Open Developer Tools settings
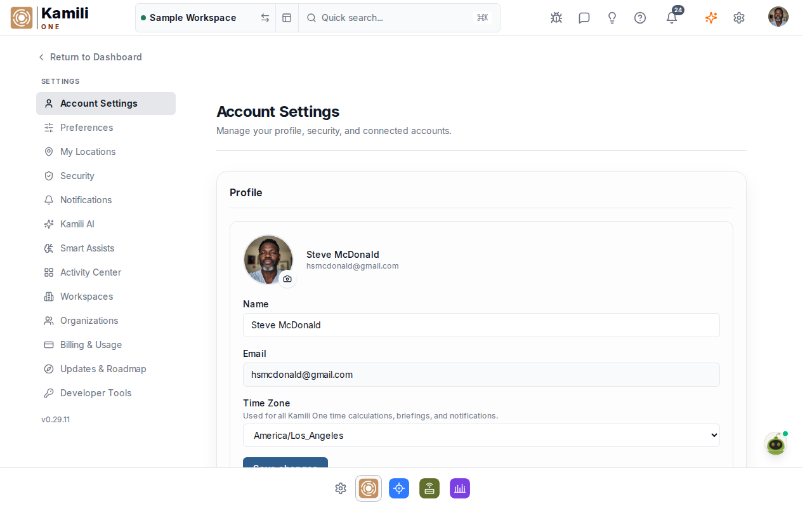This screenshot has height=508, width=812. click(x=106, y=393)
